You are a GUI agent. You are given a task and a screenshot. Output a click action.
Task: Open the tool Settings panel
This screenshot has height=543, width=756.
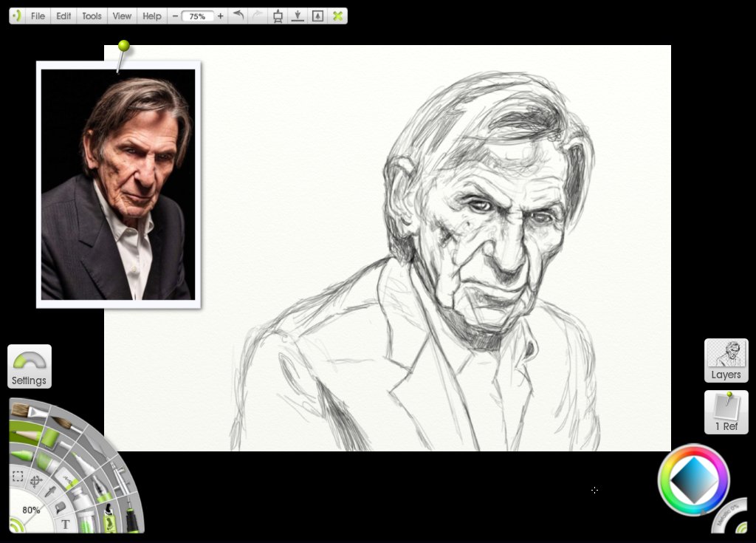[x=30, y=366]
